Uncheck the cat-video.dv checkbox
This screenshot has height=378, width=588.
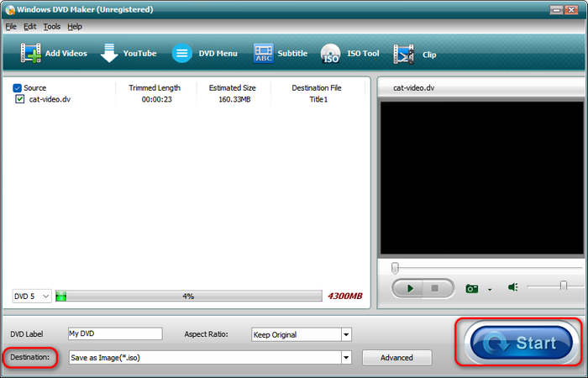click(x=20, y=99)
